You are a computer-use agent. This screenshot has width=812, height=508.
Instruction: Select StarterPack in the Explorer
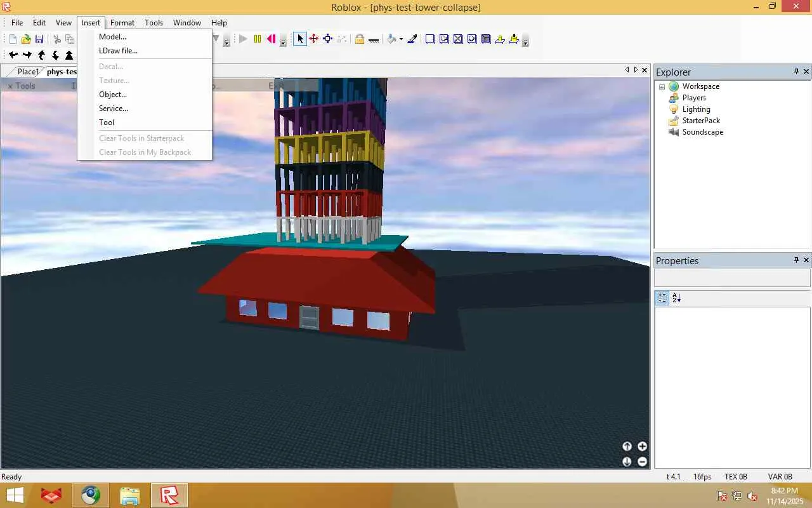[701, 121]
